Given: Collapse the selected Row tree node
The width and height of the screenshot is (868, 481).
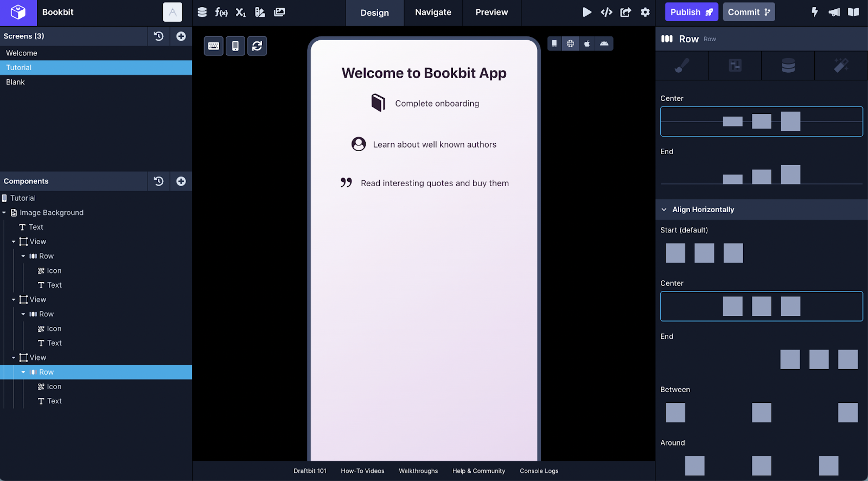Looking at the screenshot, I should (x=23, y=372).
